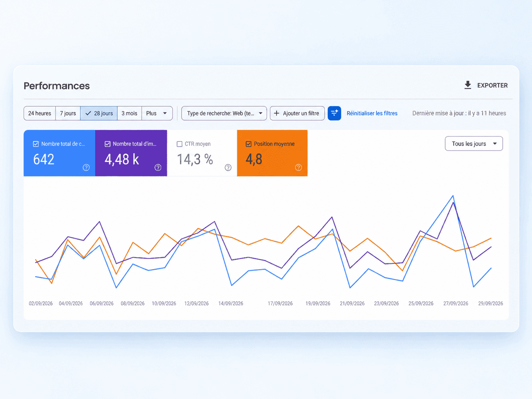This screenshot has height=399, width=532.
Task: Uncheck the Position moyenne checkbox
Action: coord(249,144)
